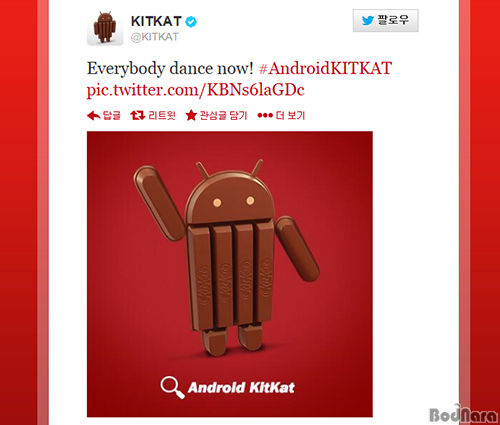Select the 관심글 담기 favorite label
The height and width of the screenshot is (425, 500).
click(223, 115)
